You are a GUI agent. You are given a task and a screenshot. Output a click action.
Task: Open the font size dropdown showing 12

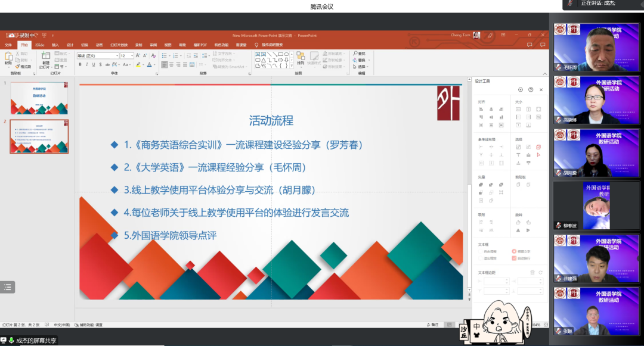[x=131, y=55]
